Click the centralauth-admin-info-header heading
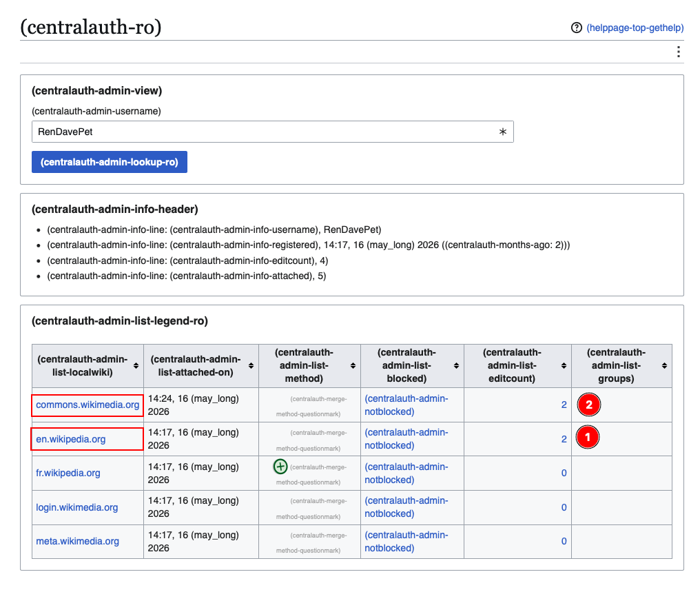Image resolution: width=700 pixels, height=592 pixels. (115, 210)
